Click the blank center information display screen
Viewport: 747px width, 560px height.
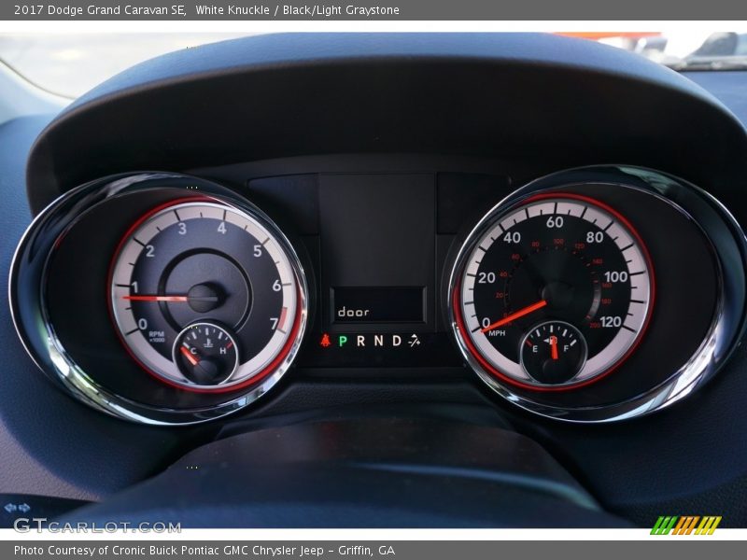click(377, 229)
